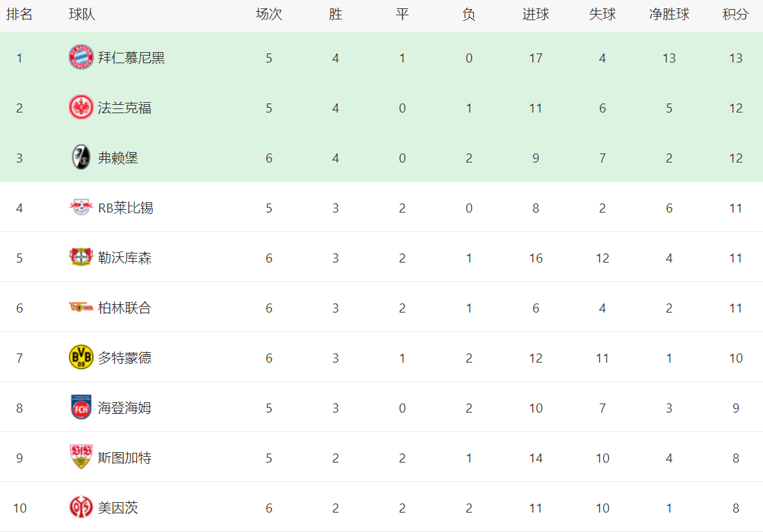Click the RB Leipzig bulls logo
Viewport: 763px width, 532px height.
pyautogui.click(x=81, y=208)
